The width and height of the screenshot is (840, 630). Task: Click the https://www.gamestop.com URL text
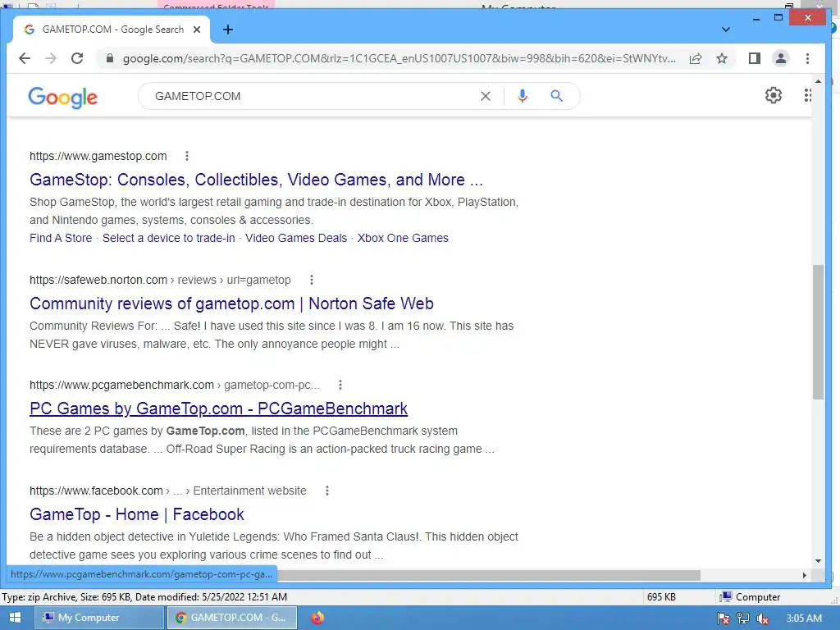pyautogui.click(x=98, y=156)
